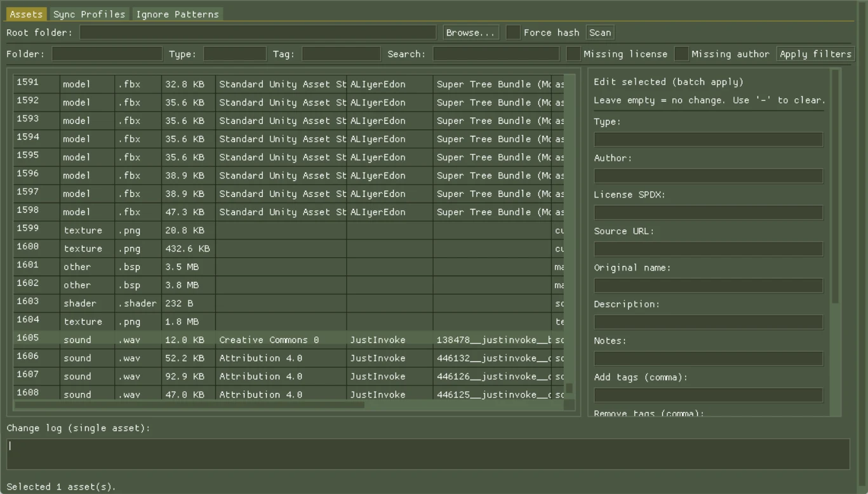
Task: Select sound row 1607 sized 92.9 KB
Action: (x=289, y=377)
